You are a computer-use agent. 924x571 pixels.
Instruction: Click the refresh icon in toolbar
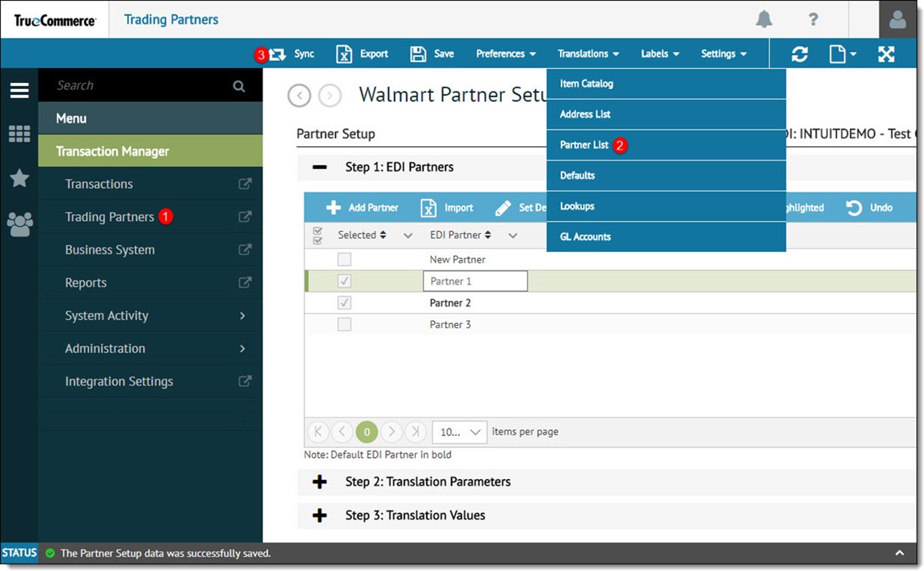click(x=799, y=54)
